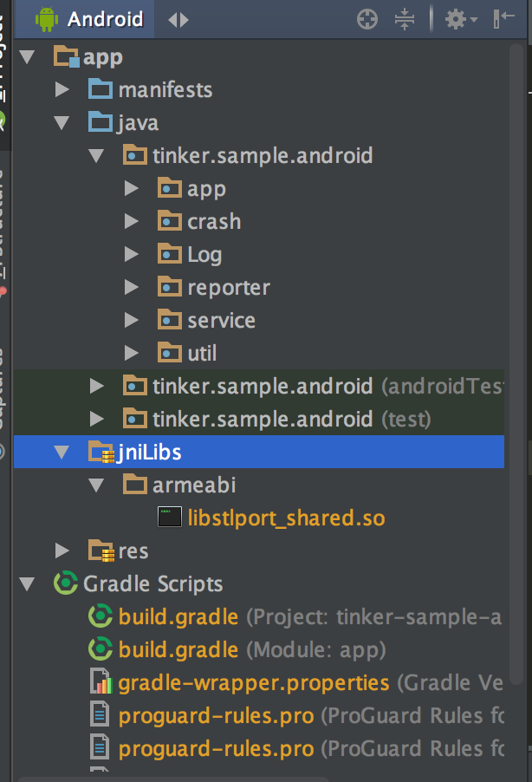The height and width of the screenshot is (782, 532).
Task: Collapse the java folder
Action: (62, 123)
